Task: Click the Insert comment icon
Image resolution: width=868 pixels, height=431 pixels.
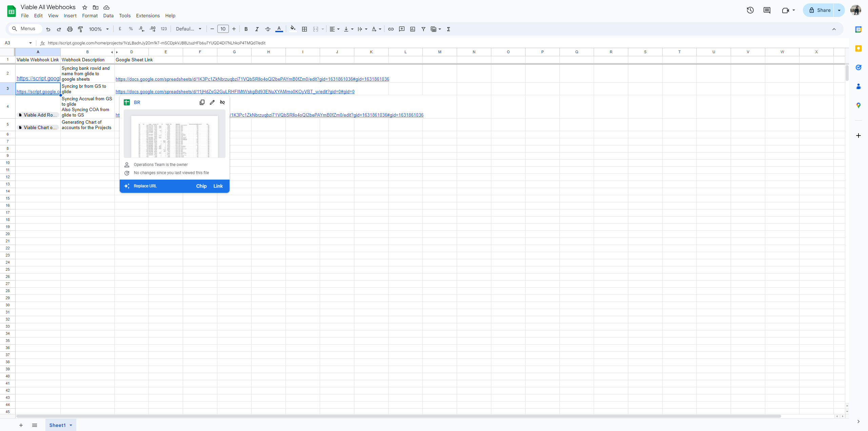Action: [x=402, y=29]
